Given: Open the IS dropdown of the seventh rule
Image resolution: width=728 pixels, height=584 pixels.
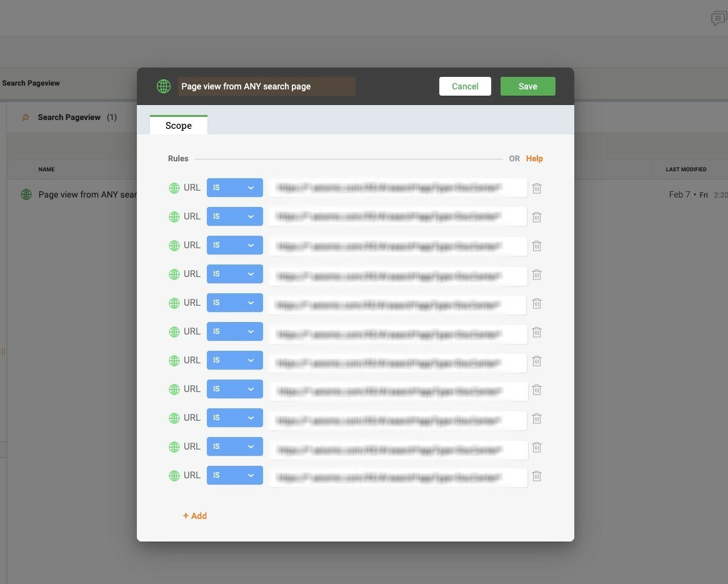Looking at the screenshot, I should click(x=234, y=361).
